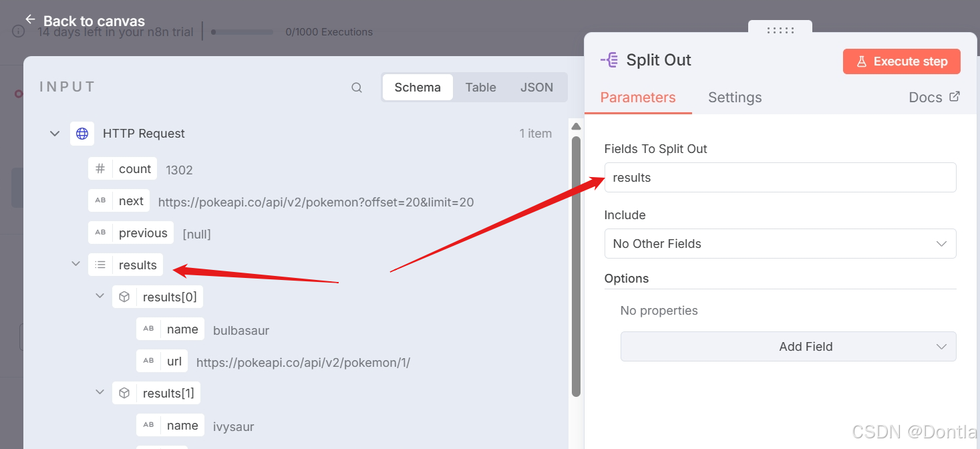Open the external link icon beside Docs
Viewport: 980px width, 449px height.
coord(955,97)
